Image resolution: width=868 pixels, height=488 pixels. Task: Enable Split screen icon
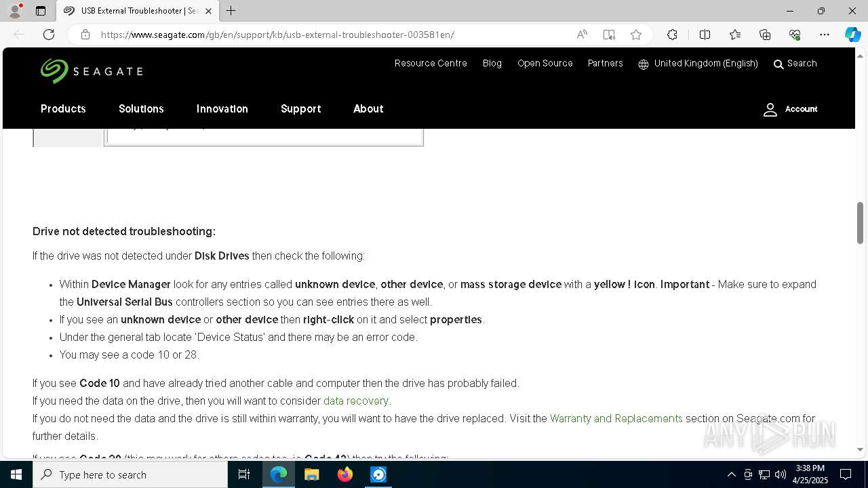coord(705,35)
